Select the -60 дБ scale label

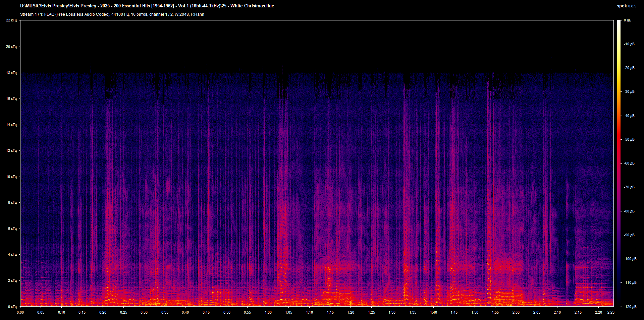[x=629, y=164]
